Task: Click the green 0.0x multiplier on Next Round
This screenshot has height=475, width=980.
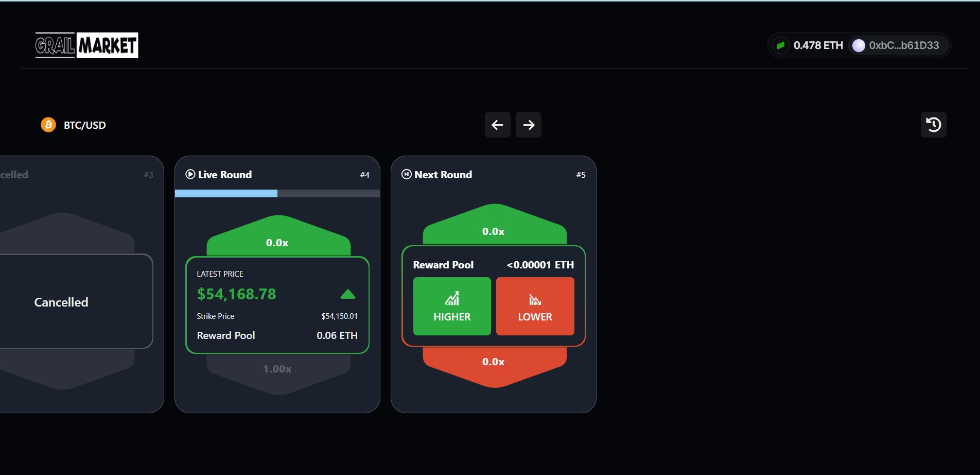Action: point(494,231)
